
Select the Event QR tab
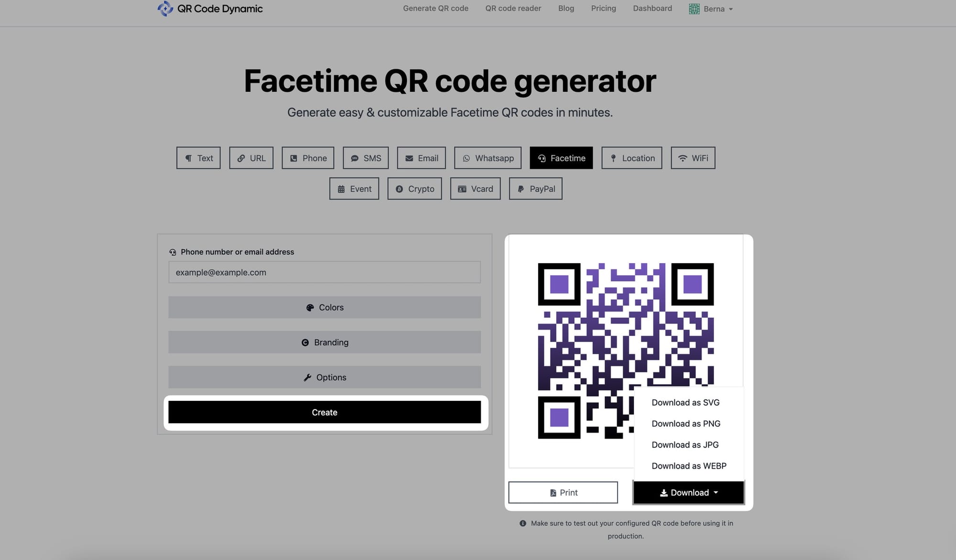[x=354, y=188]
